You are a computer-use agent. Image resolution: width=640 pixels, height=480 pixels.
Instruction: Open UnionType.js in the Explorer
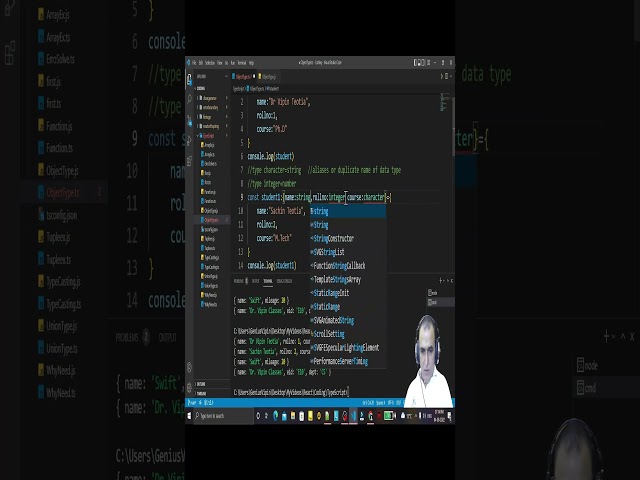pyautogui.click(x=211, y=276)
